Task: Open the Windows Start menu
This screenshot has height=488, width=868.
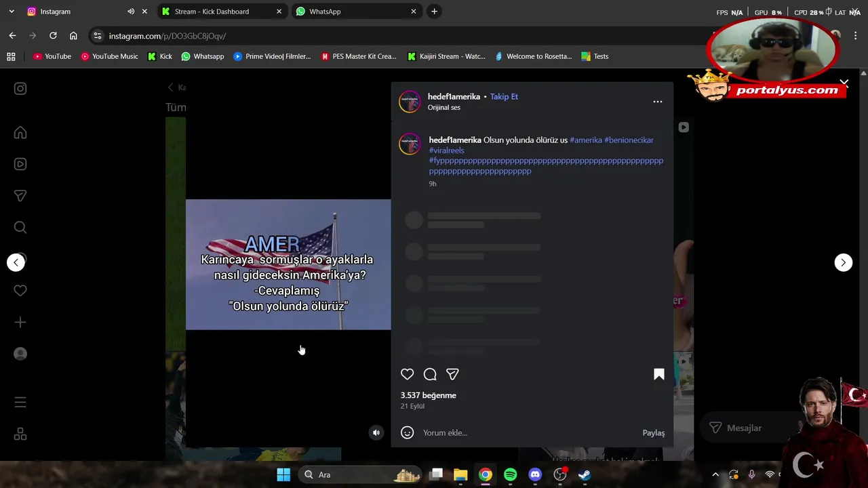Action: pyautogui.click(x=283, y=474)
